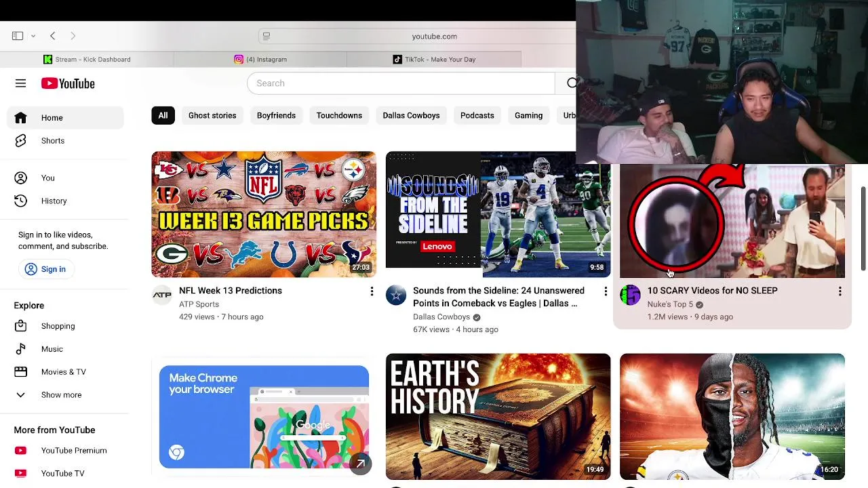Visit ATP Sports channel name link
This screenshot has width=868, height=488.
pyautogui.click(x=199, y=304)
